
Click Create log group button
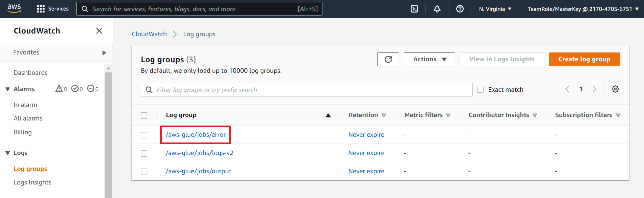(584, 59)
